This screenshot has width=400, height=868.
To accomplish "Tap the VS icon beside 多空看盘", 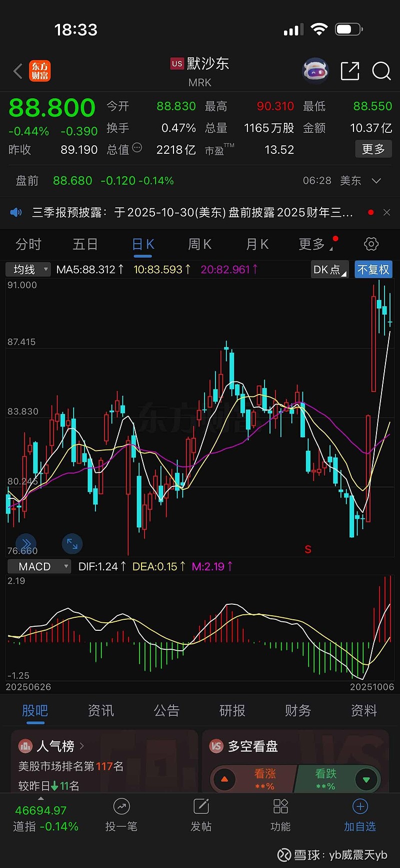I will pyautogui.click(x=216, y=746).
